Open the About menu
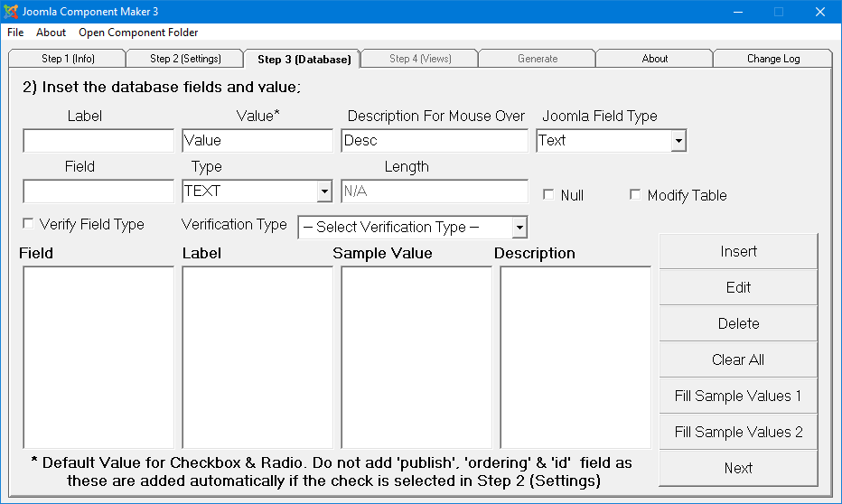This screenshot has height=504, width=842. [51, 33]
